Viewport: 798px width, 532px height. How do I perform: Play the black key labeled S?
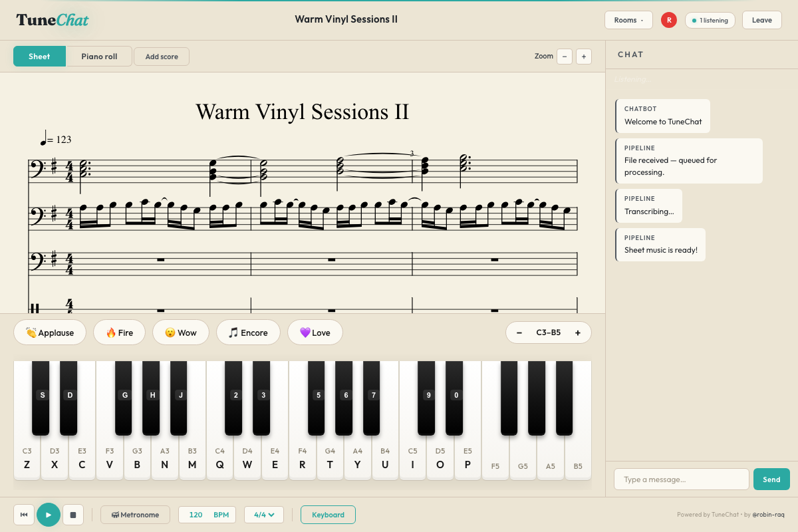41,398
